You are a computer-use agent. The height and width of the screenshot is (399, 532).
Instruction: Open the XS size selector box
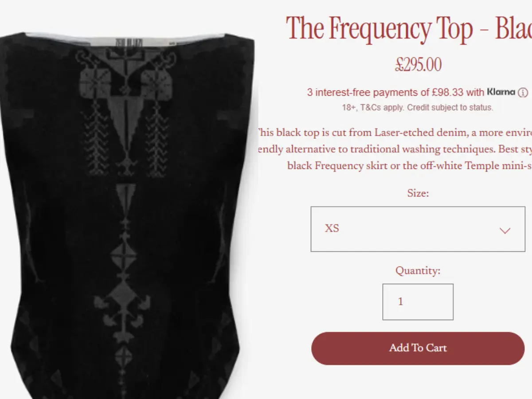click(x=418, y=229)
